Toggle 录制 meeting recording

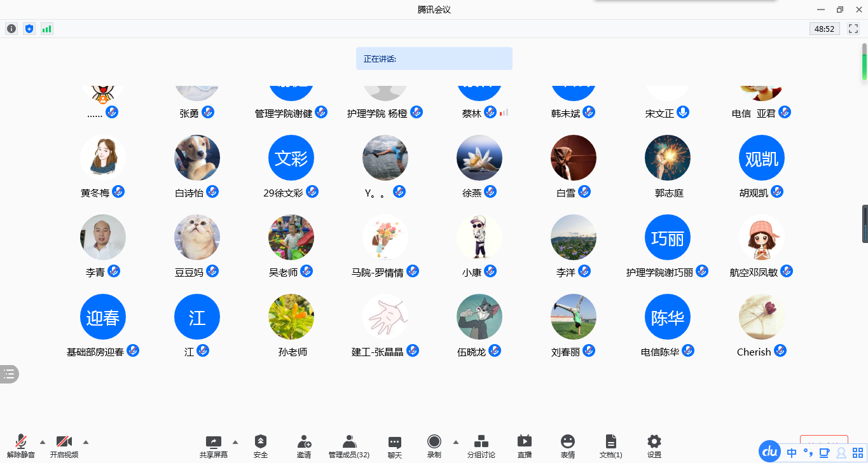(x=434, y=446)
